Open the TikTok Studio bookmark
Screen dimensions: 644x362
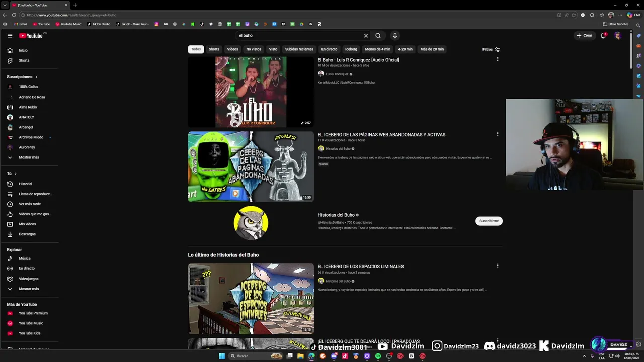pos(99,24)
